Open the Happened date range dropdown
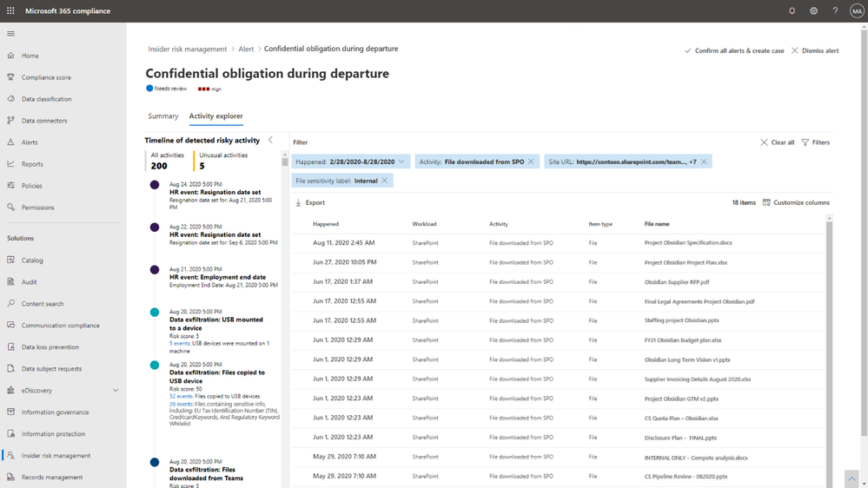868x488 pixels. tap(351, 162)
